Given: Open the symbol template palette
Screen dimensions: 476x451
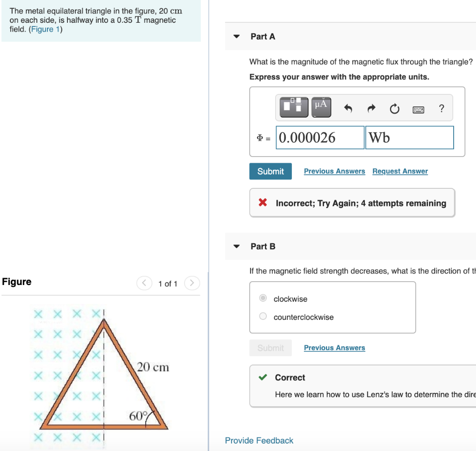Looking at the screenshot, I should coord(293,106).
